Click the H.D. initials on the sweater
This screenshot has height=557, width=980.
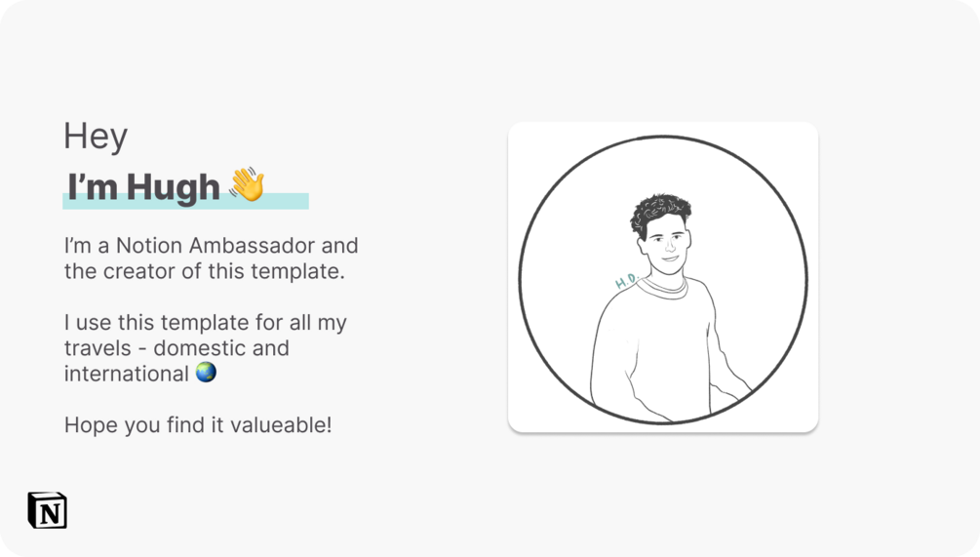coord(626,281)
